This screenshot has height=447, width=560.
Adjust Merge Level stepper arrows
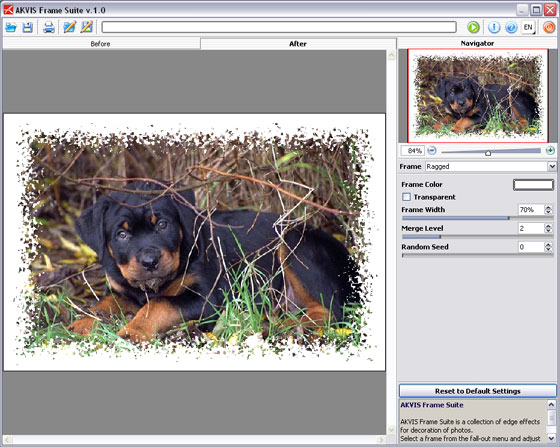point(548,228)
